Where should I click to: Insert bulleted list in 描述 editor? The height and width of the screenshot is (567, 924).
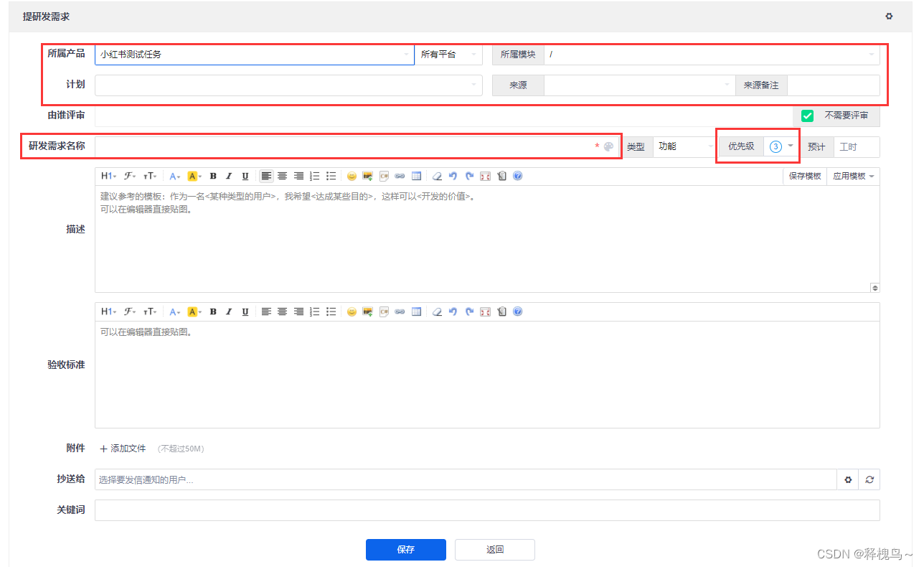[x=331, y=176]
